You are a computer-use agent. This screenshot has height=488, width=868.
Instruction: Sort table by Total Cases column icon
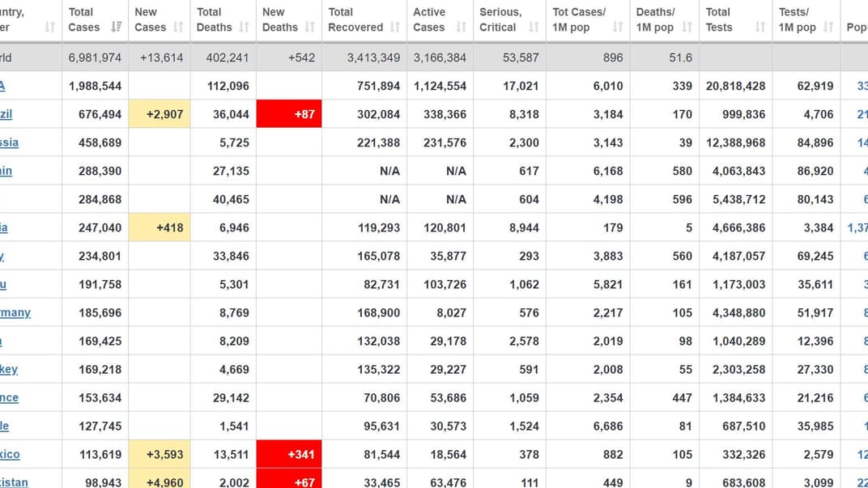pyautogui.click(x=116, y=28)
